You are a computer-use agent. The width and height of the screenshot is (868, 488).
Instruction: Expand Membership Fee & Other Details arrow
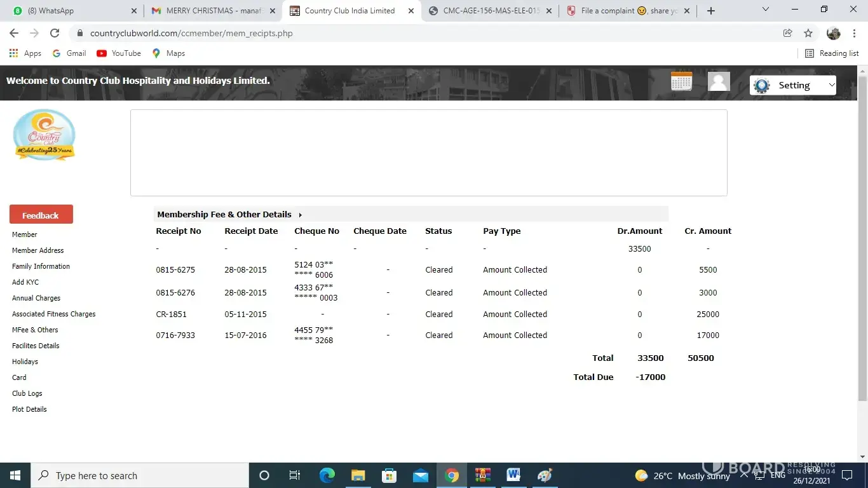[x=301, y=215]
